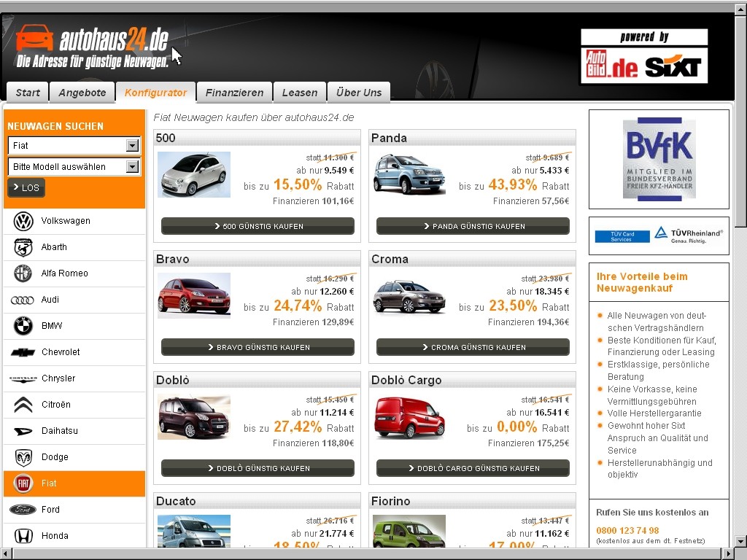Image resolution: width=747 pixels, height=560 pixels.
Task: Click the Audi rings logo
Action: click(23, 300)
